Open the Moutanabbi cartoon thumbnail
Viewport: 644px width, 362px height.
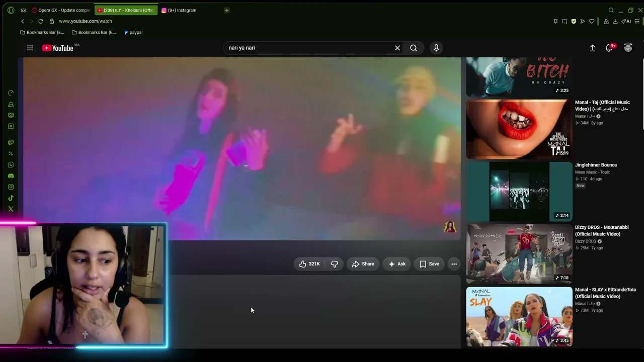tap(519, 254)
